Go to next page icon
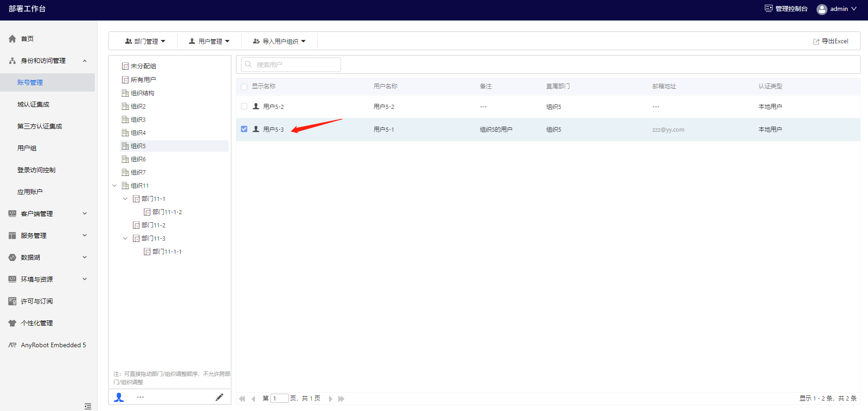Viewport: 868px width, 411px height. pos(331,399)
